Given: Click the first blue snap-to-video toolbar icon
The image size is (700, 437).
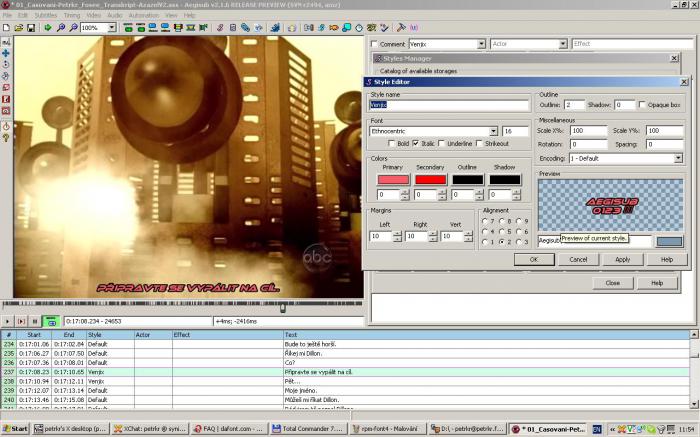Looking at the screenshot, I should coord(153,28).
